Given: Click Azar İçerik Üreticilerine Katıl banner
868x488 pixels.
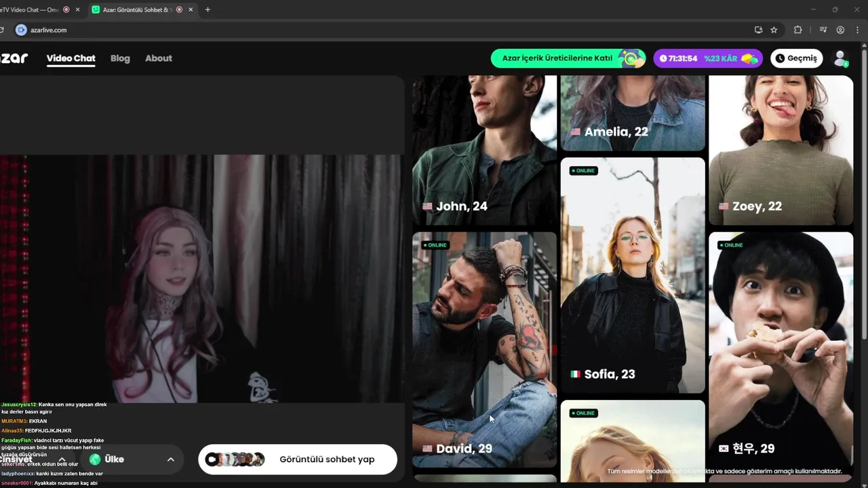Looking at the screenshot, I should point(568,58).
